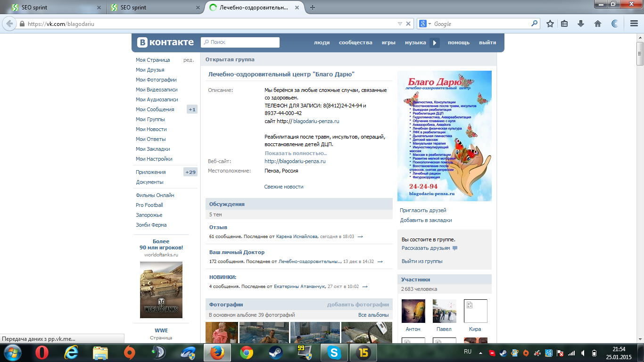Image resolution: width=644 pixels, height=362 pixels.
Task: Click the speech bubble icon beside Рассказать друзьям
Action: [x=455, y=248]
